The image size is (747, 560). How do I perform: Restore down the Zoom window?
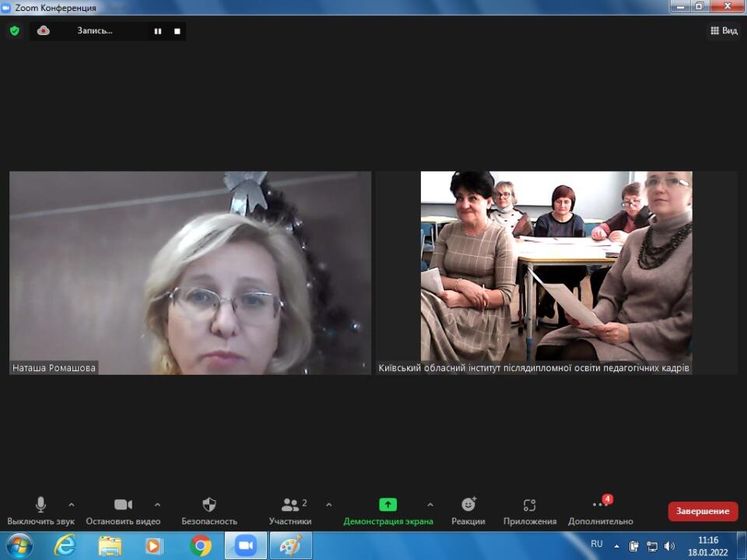tap(700, 7)
